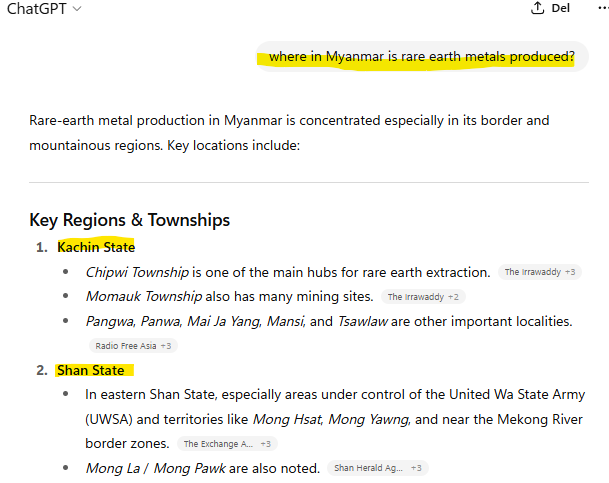The height and width of the screenshot is (483, 609).
Task: Click the Shan Herald Ag... citation chip
Action: click(377, 468)
